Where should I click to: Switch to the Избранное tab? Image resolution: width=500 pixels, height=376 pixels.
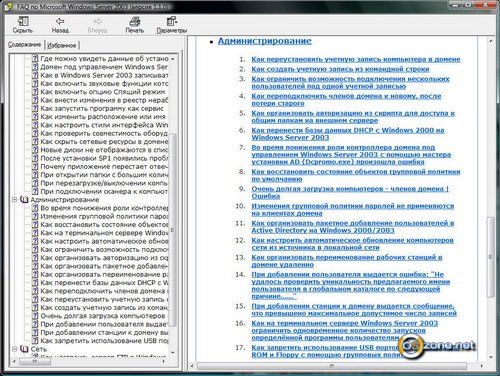[62, 45]
